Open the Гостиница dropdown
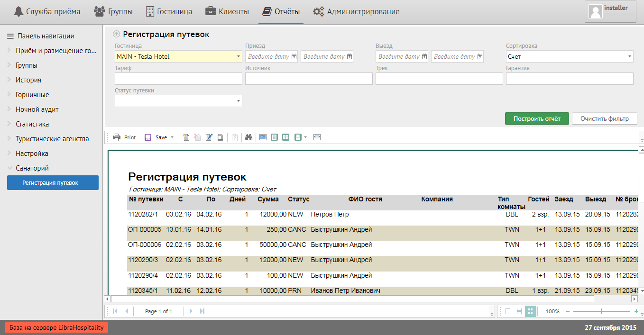644x335 pixels. (x=238, y=57)
